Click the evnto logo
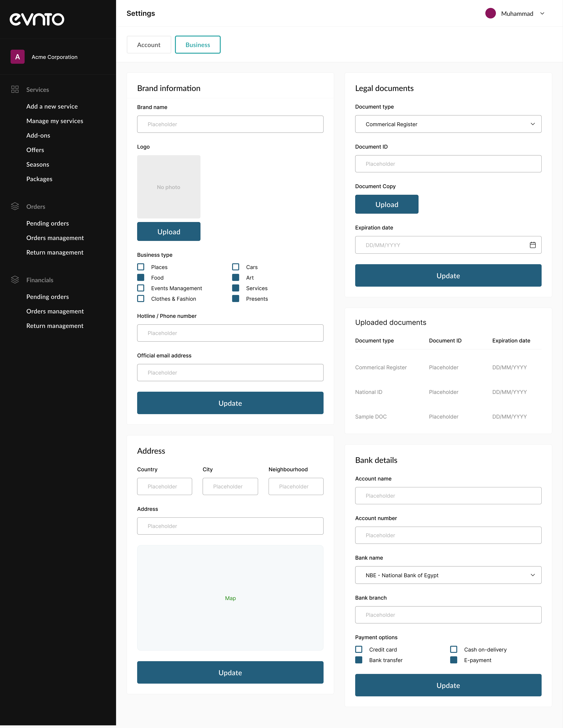This screenshot has width=563, height=728. pos(37,19)
